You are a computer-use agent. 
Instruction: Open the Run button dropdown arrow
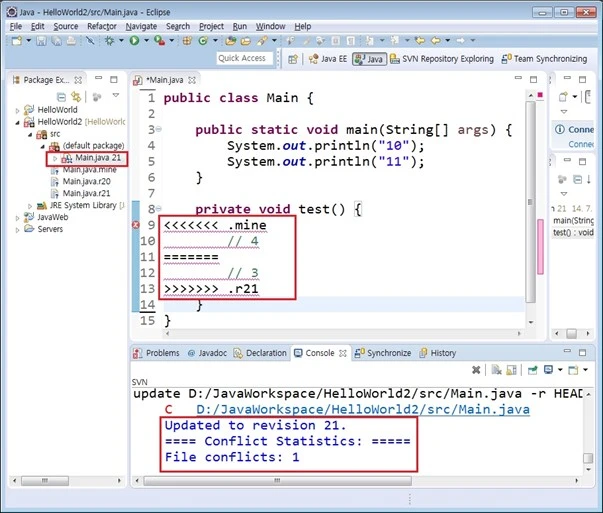click(x=146, y=40)
